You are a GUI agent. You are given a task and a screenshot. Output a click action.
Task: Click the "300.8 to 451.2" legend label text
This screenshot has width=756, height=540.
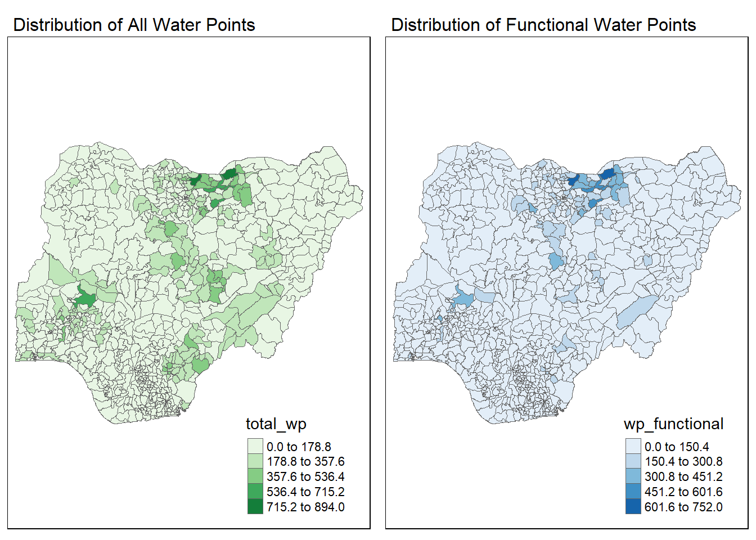pos(683,476)
